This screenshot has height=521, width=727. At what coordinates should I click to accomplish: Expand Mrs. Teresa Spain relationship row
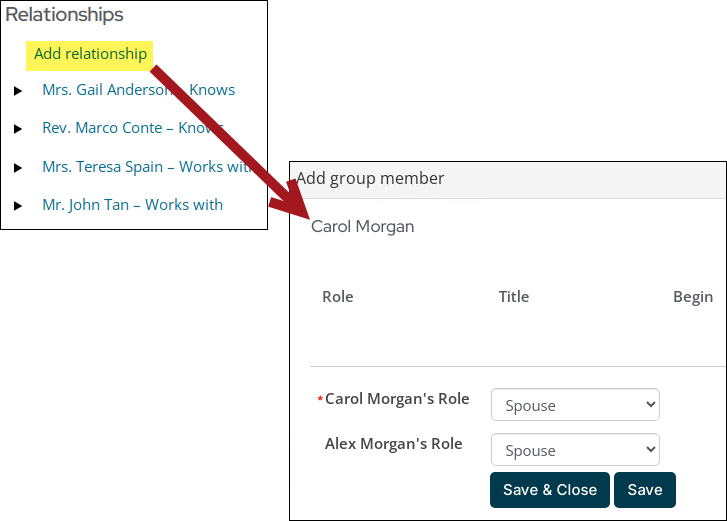[18, 168]
